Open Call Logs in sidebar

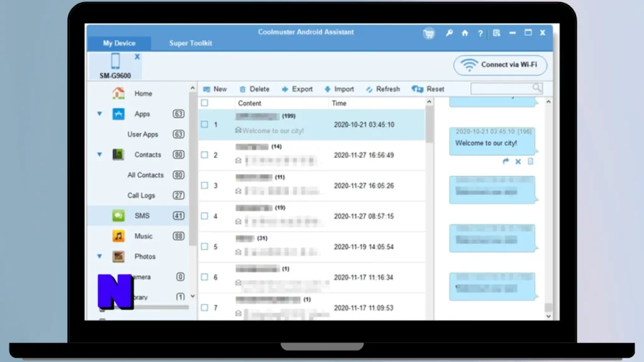coord(142,195)
